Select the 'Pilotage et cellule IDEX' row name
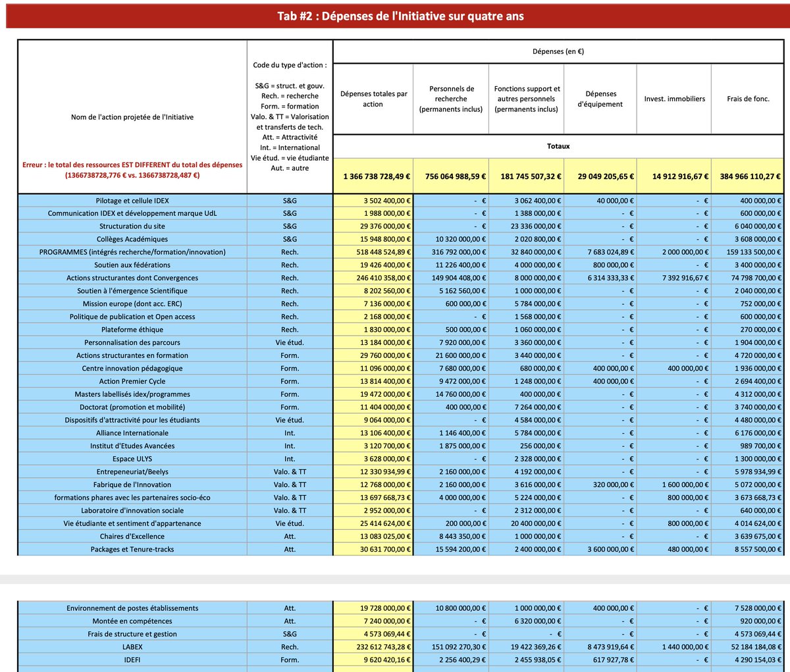The height and width of the screenshot is (672, 790). (x=132, y=201)
